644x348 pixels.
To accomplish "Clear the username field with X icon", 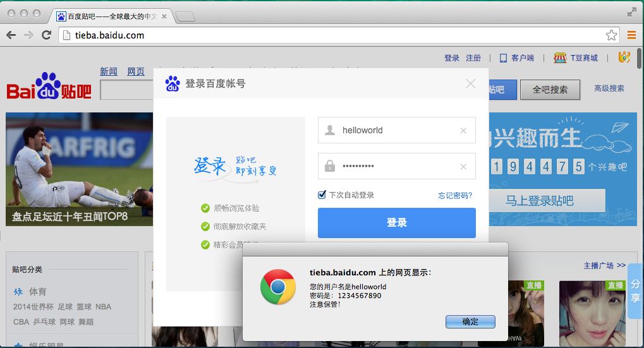I will [463, 131].
